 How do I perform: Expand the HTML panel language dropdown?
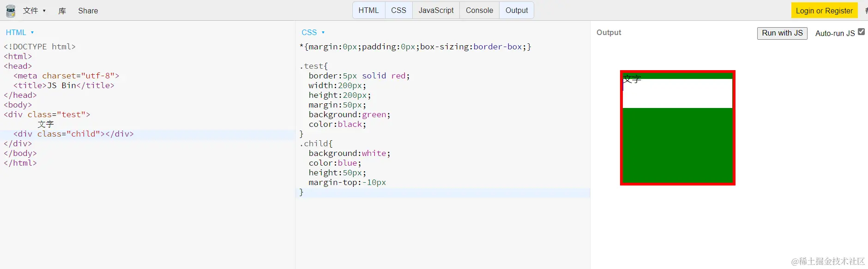pyautogui.click(x=20, y=32)
